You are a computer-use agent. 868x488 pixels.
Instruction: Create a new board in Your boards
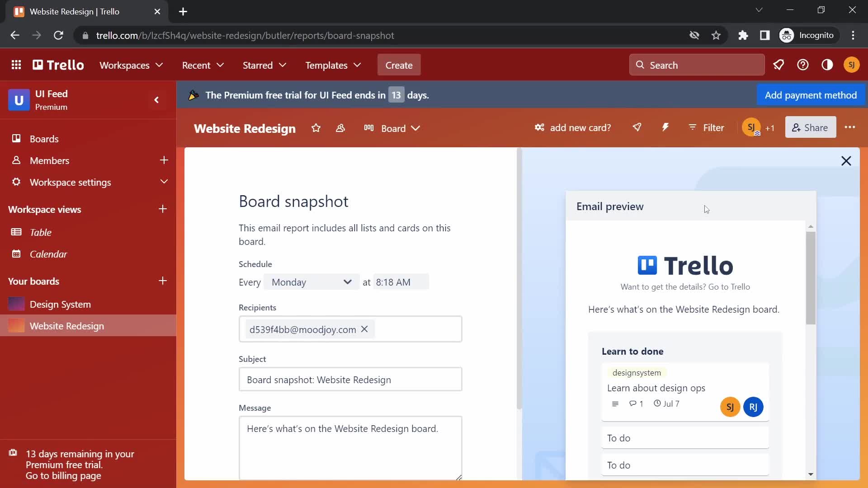(x=163, y=281)
